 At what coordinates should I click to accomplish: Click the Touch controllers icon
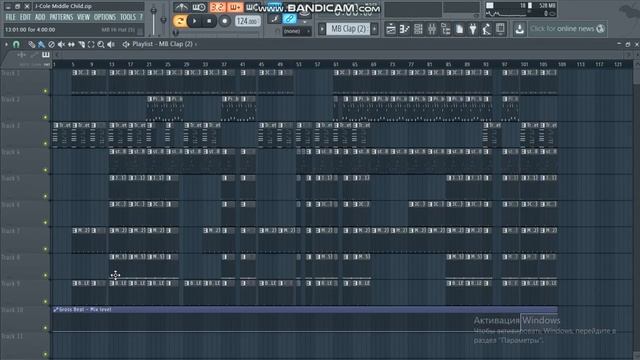pos(500,29)
